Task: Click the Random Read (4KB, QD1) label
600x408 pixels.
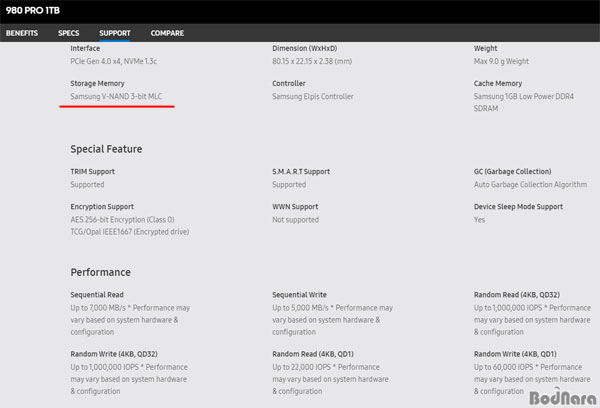Action: click(313, 354)
